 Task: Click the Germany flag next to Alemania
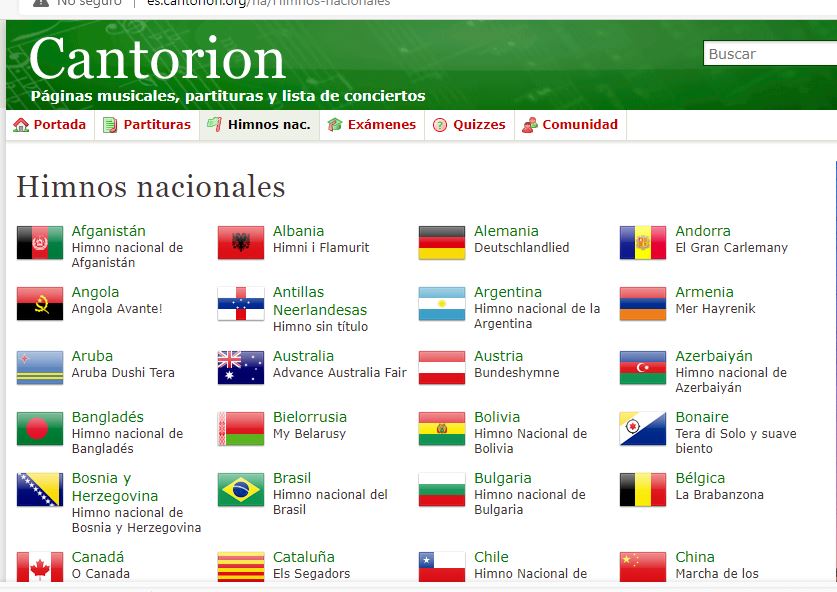click(441, 242)
